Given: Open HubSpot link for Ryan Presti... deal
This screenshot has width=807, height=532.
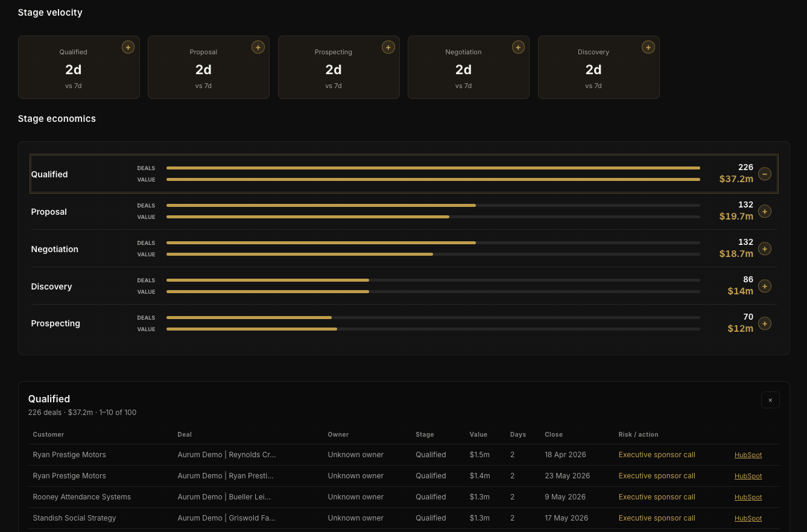Looking at the screenshot, I should [x=748, y=476].
